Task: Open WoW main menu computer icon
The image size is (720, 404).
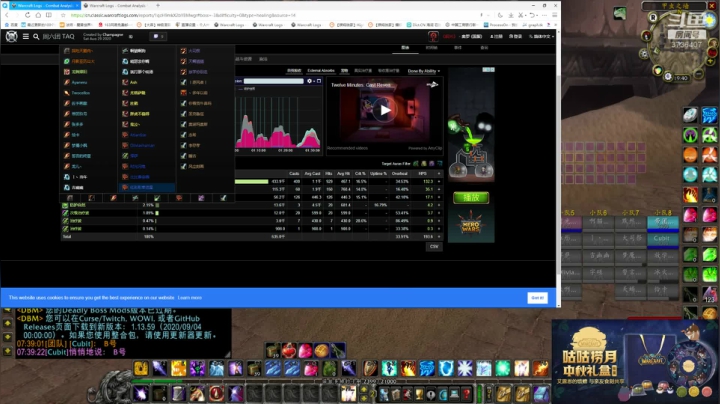Action: pos(454,394)
